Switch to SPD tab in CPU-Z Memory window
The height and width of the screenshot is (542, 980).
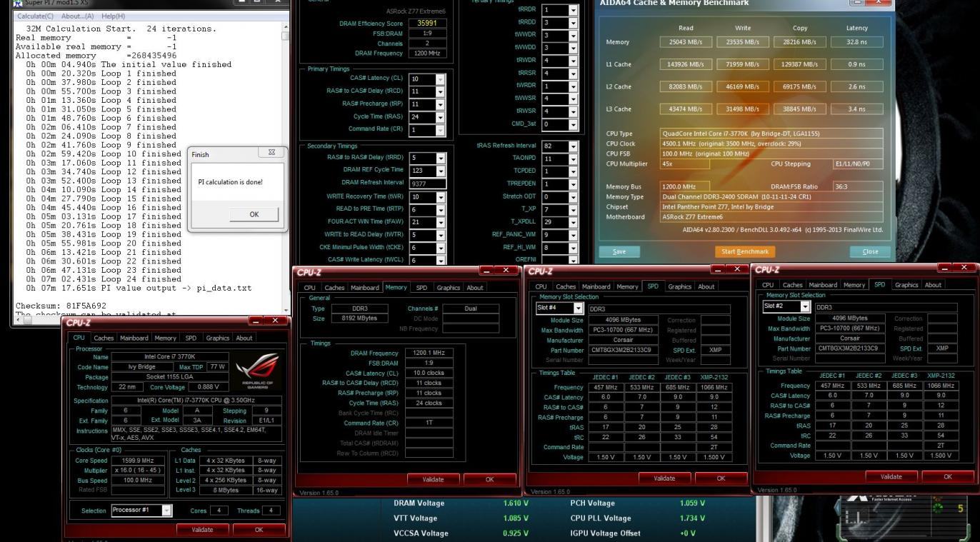point(421,288)
